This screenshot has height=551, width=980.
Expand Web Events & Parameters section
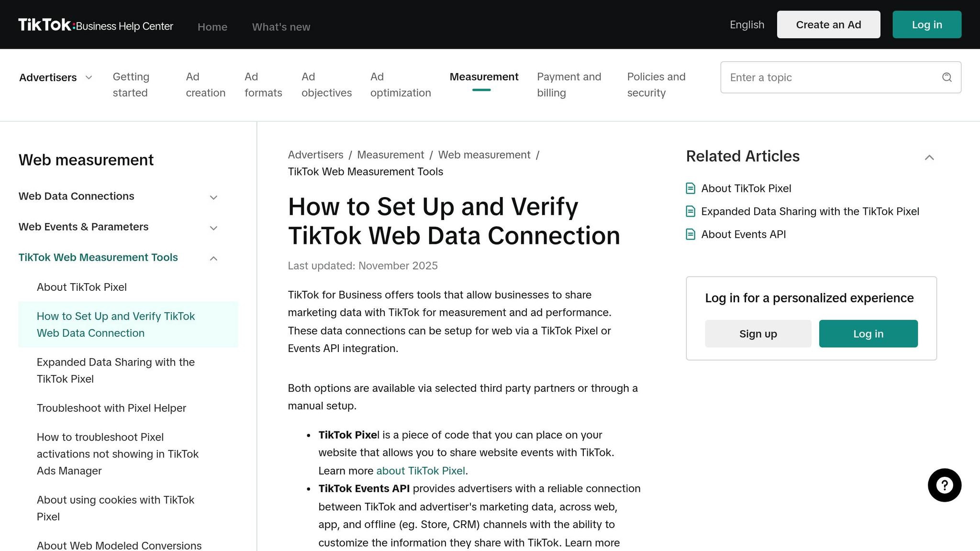tap(213, 228)
